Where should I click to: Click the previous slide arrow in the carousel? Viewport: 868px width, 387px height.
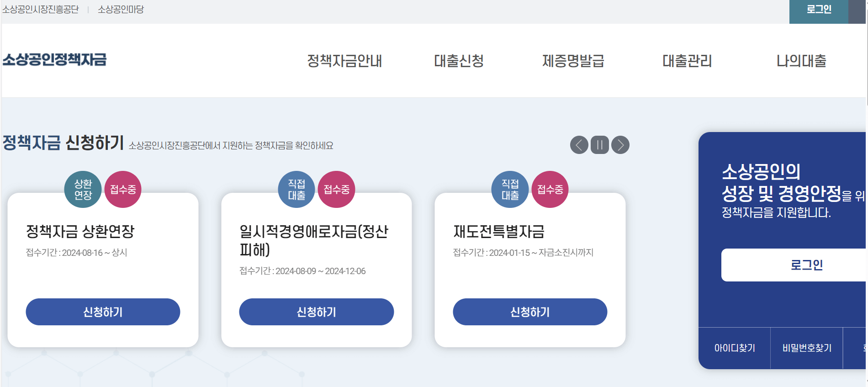click(x=579, y=144)
